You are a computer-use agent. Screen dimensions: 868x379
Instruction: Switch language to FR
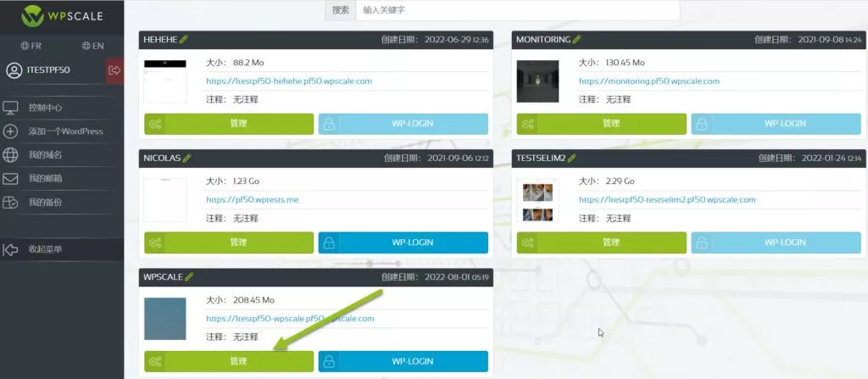[31, 46]
